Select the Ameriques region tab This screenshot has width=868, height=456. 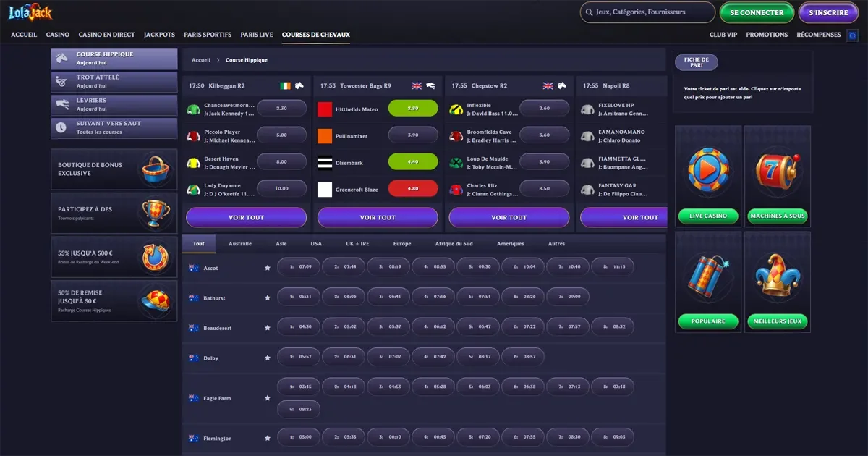(x=511, y=244)
